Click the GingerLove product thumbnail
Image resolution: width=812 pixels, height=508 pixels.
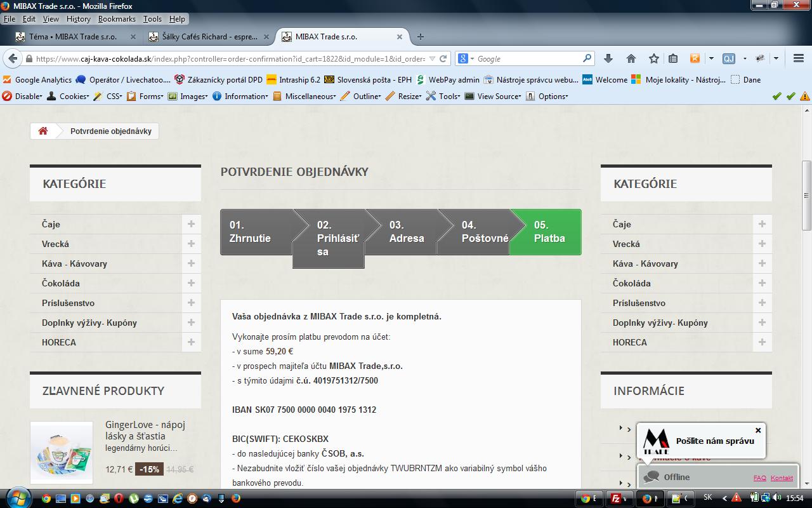(62, 453)
